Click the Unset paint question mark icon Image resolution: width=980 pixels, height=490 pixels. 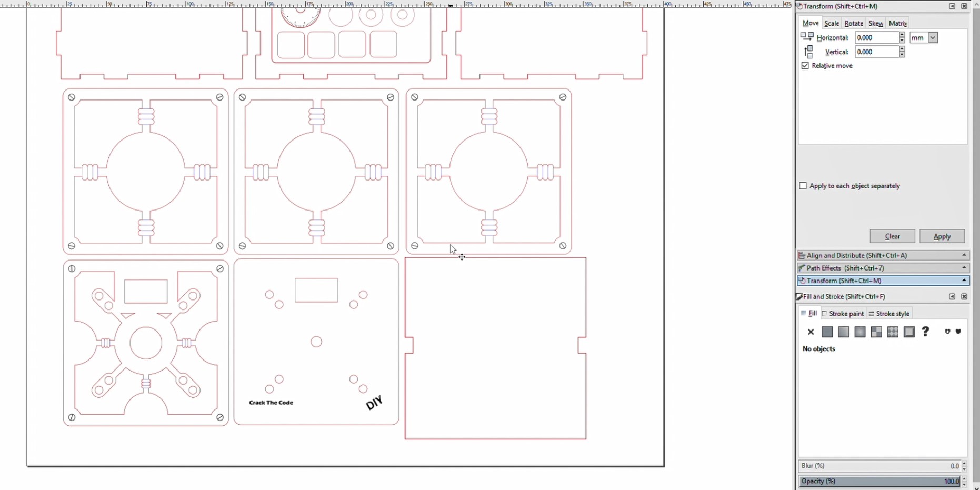tap(925, 332)
